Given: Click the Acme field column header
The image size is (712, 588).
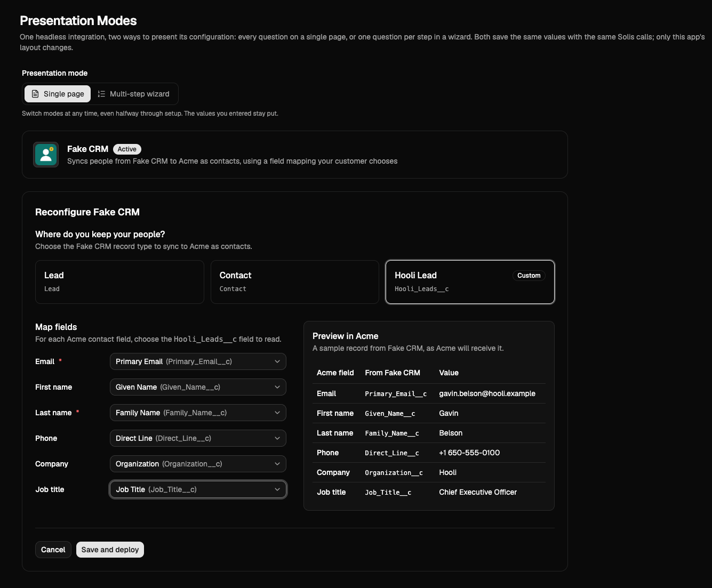Looking at the screenshot, I should [335, 373].
